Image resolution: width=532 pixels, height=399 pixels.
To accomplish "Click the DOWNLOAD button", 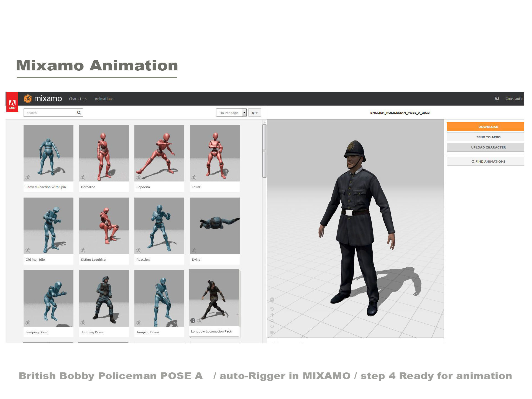I will click(485, 127).
